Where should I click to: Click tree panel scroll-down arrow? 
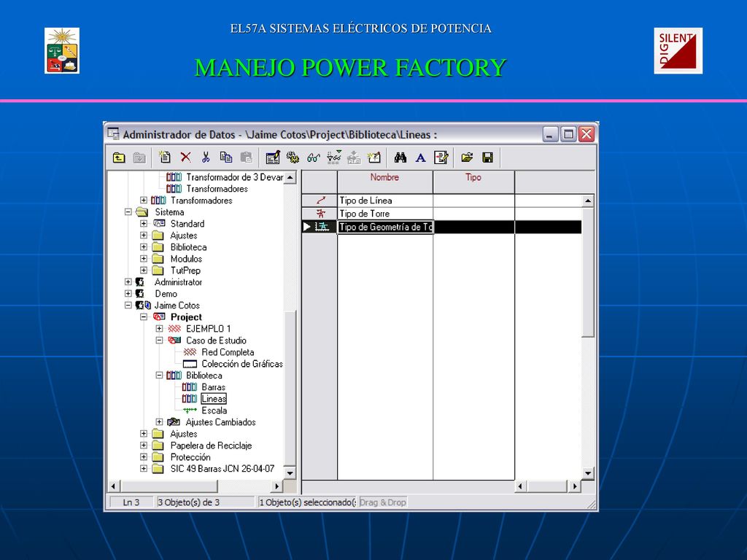point(290,472)
